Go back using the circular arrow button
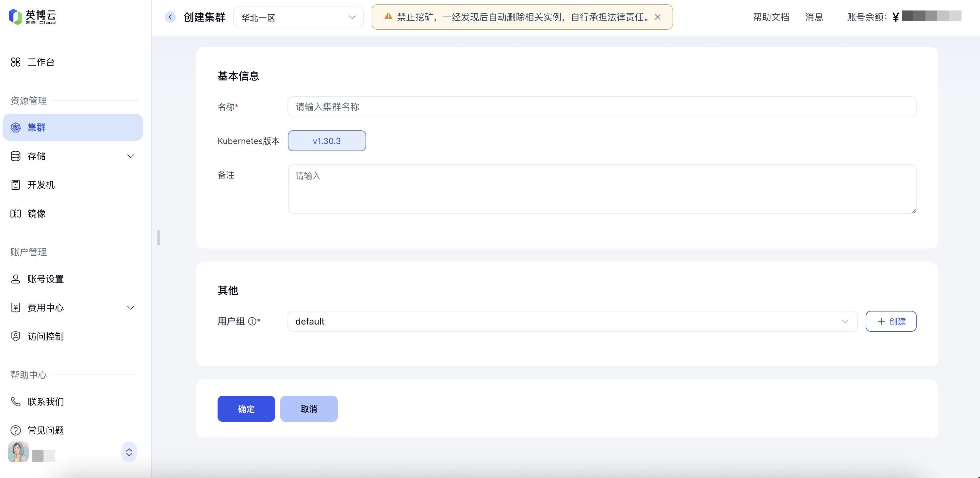Viewport: 980px width, 478px height. (x=170, y=17)
